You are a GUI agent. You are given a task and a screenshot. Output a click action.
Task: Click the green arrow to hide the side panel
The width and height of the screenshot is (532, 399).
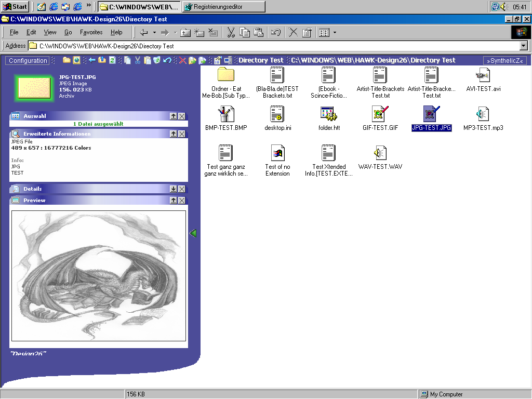coord(193,233)
